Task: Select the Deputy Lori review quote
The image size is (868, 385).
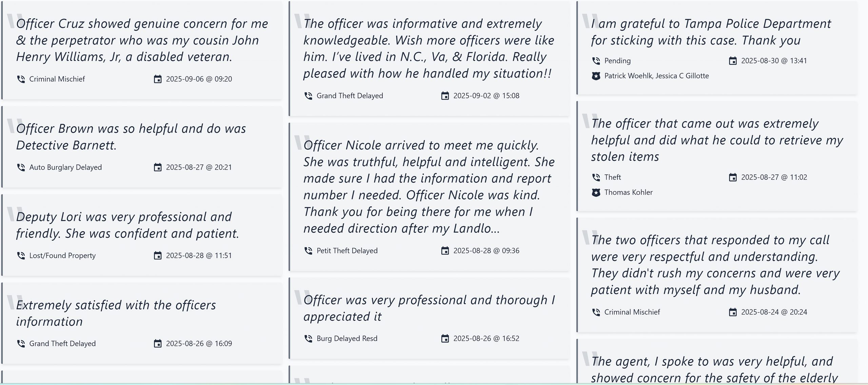Action: [x=128, y=225]
